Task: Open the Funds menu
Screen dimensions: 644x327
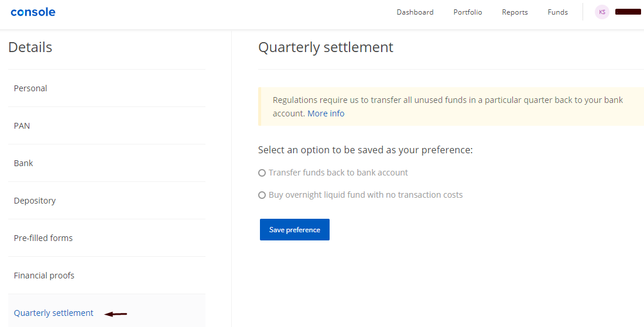Action: point(558,12)
